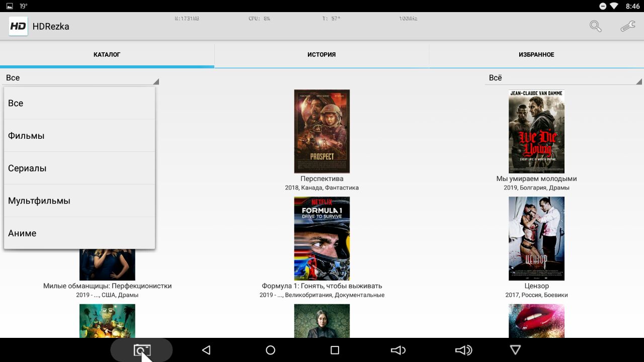Tap the Wi-Fi status icon

click(614, 6)
